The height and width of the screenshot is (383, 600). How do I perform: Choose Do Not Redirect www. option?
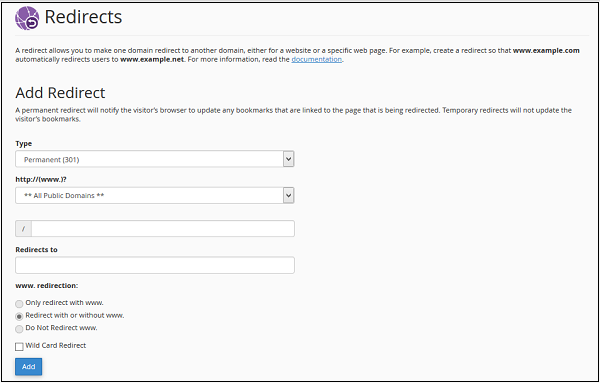click(19, 329)
